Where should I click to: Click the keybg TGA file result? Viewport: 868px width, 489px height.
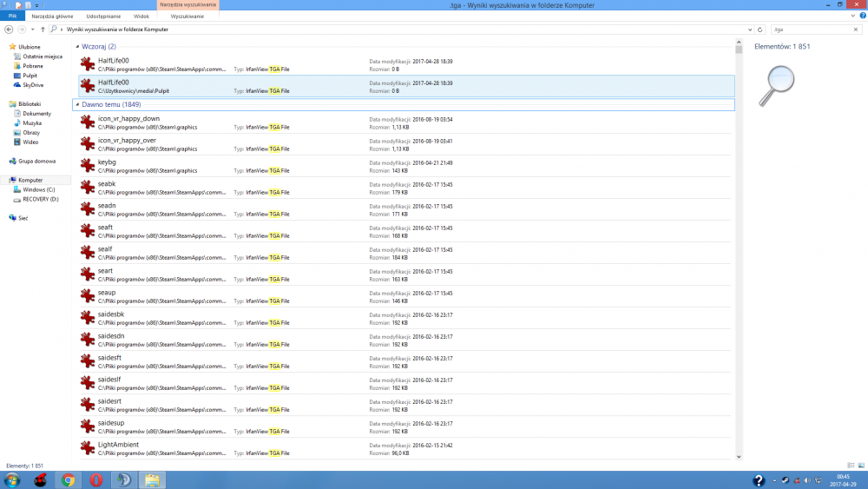pos(107,162)
